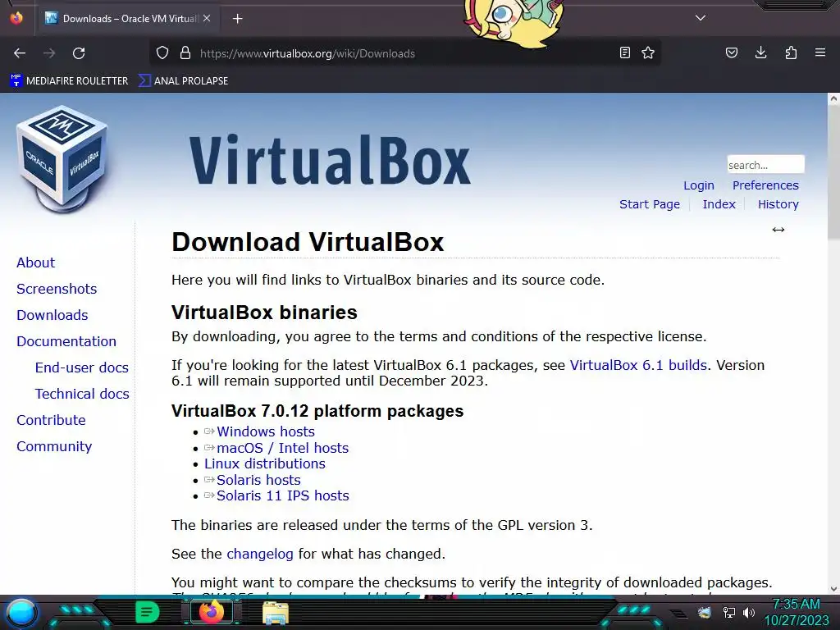The height and width of the screenshot is (630, 840).
Task: Click the network icon in system tray
Action: click(728, 612)
